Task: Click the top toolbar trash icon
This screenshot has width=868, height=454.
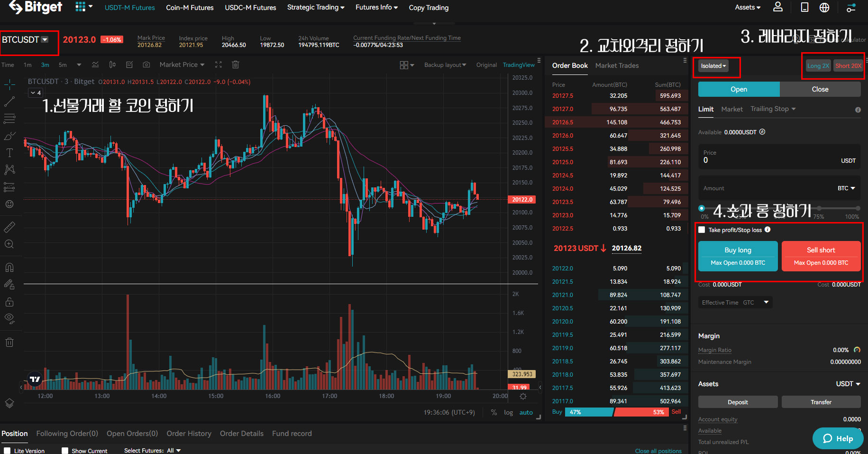Action: pyautogui.click(x=236, y=65)
